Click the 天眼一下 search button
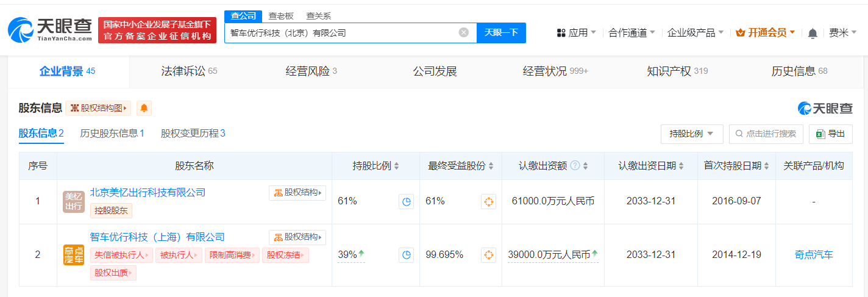This screenshot has height=297, width=868. coord(501,33)
